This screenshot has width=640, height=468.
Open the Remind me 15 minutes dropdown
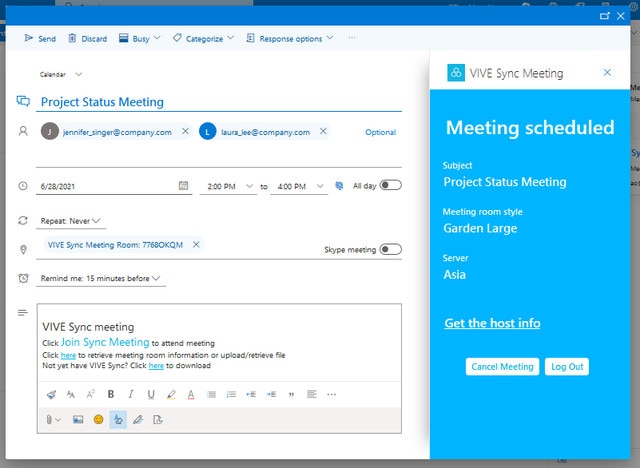coord(101,278)
